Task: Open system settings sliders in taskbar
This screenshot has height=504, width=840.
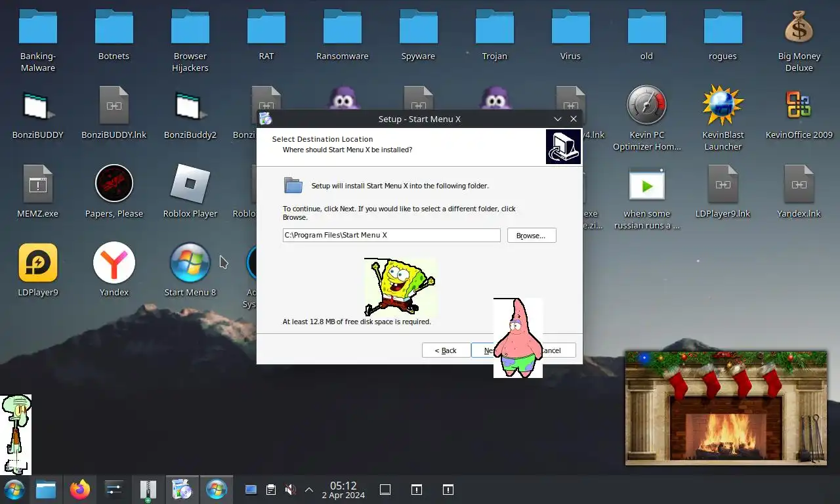Action: [114, 490]
